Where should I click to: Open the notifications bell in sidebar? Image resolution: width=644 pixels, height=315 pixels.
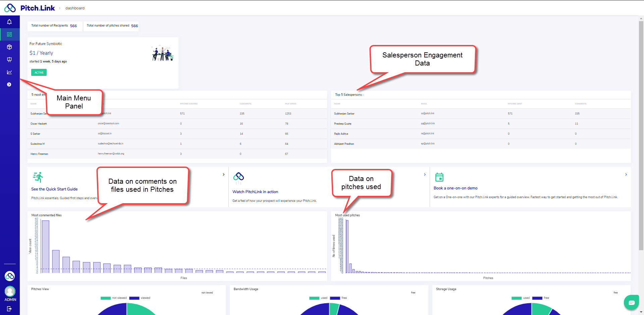tap(9, 22)
